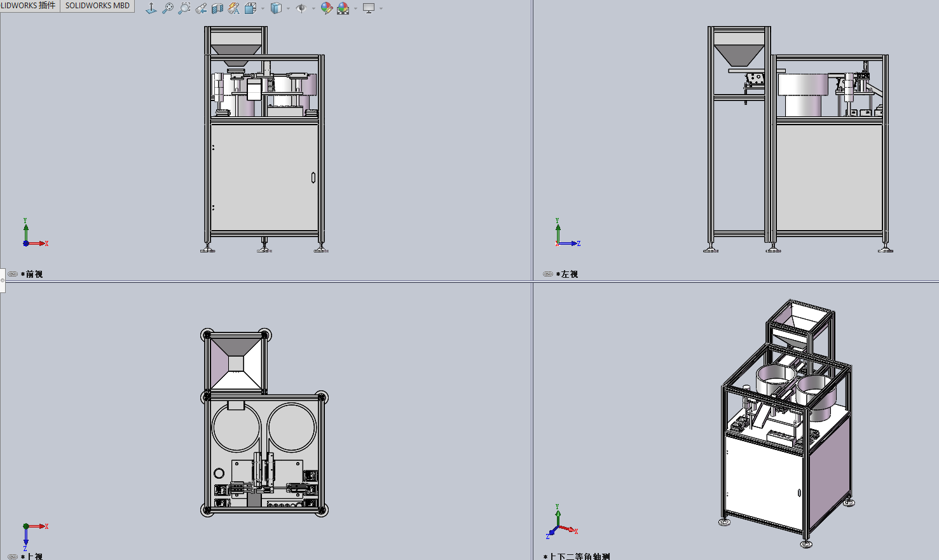Screen dimensions: 939x560
Task: Expand the Display Style dropdown arrow
Action: point(288,9)
